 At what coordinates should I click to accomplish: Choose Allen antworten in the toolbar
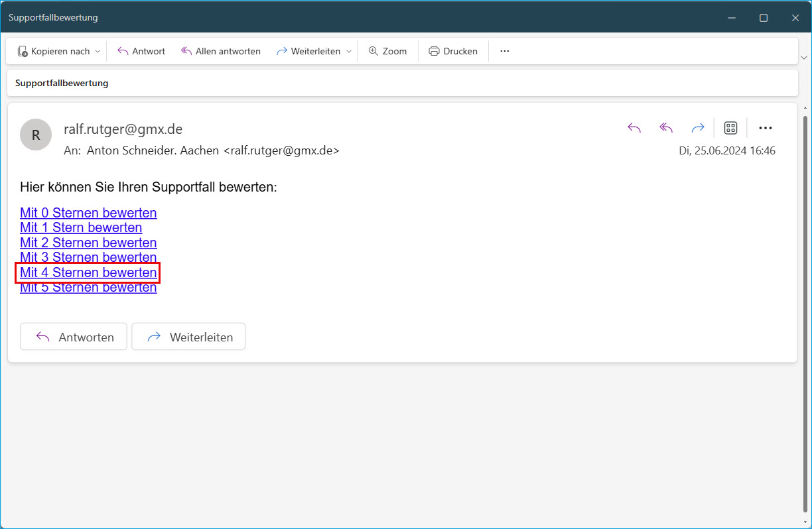click(x=220, y=51)
